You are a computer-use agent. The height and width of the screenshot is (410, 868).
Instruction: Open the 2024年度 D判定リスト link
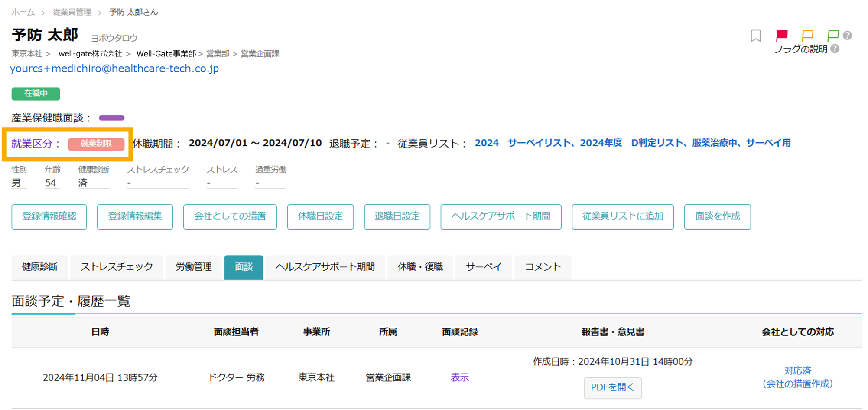pos(632,143)
